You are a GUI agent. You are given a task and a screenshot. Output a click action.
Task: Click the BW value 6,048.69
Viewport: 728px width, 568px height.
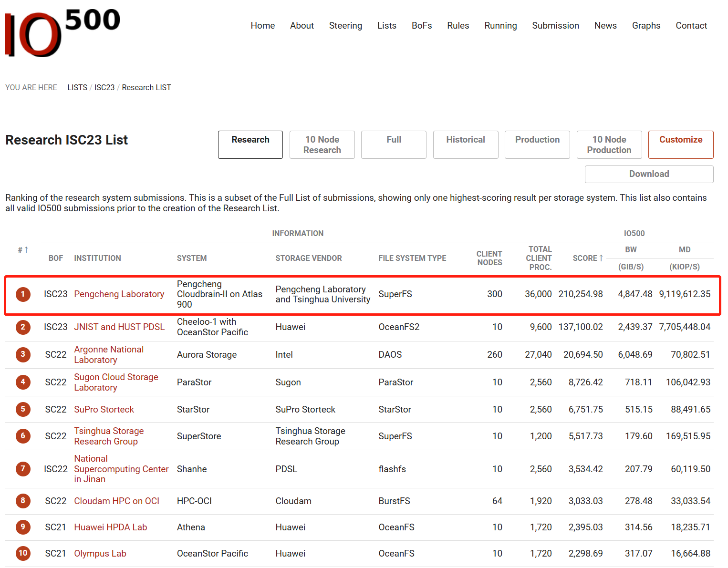click(x=635, y=355)
